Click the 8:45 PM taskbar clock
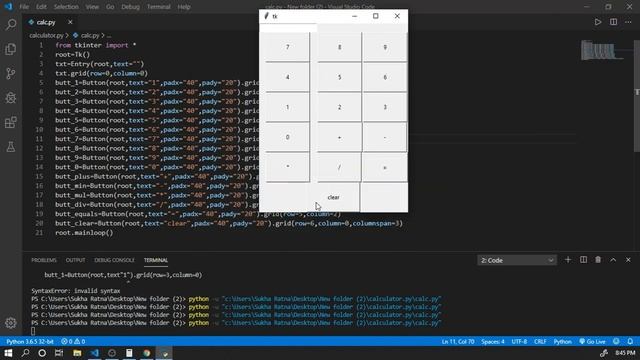 [625, 353]
